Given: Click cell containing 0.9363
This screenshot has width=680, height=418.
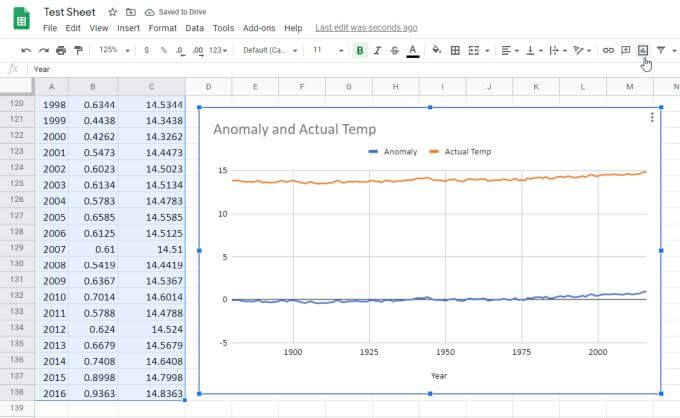Looking at the screenshot, I should pos(93,393).
